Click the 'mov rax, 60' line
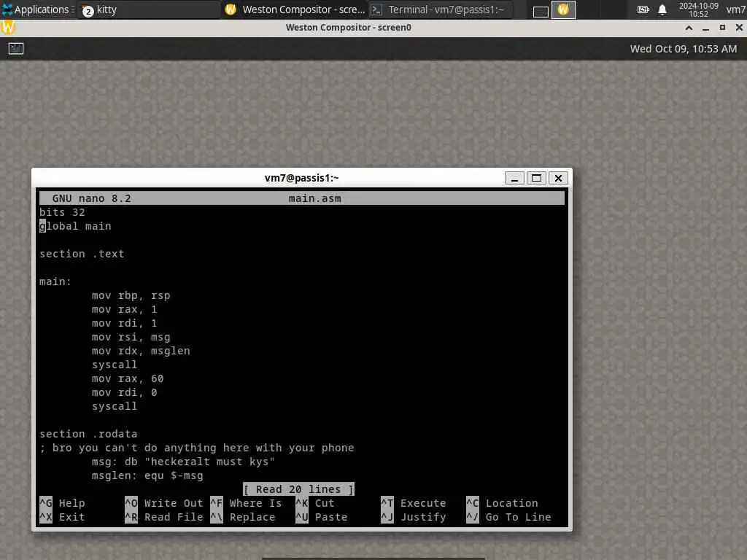The height and width of the screenshot is (560, 747). click(128, 378)
